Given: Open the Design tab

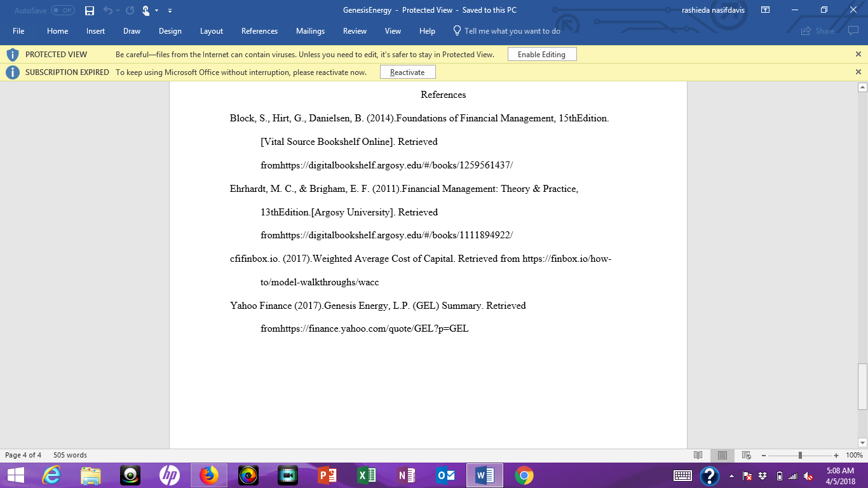Looking at the screenshot, I should point(170,31).
